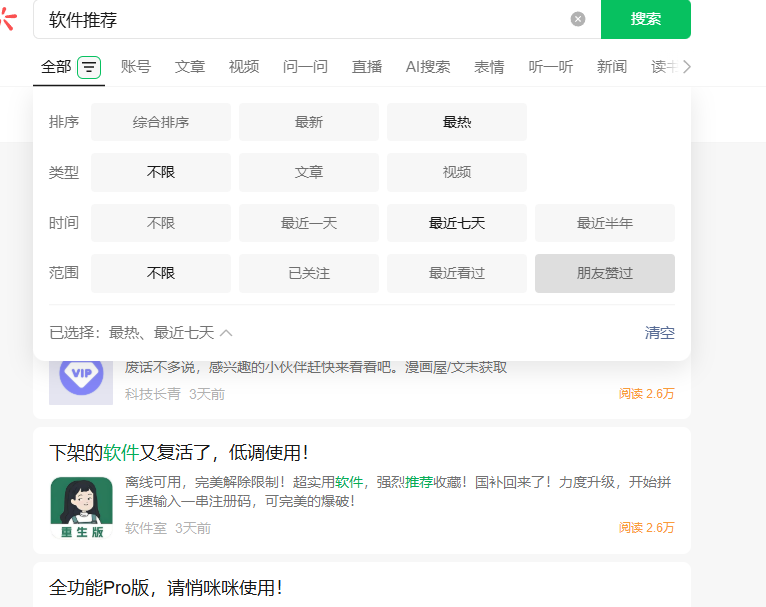Collapse the 已选择 filter summary chevron
The width and height of the screenshot is (766, 607).
pos(226,333)
